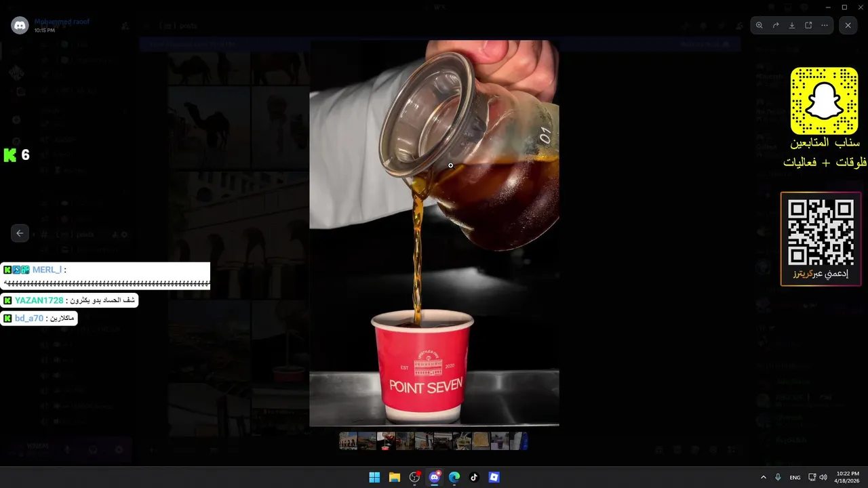Switch to OBS Studio in the taskbar
868x488 pixels.
[414, 477]
